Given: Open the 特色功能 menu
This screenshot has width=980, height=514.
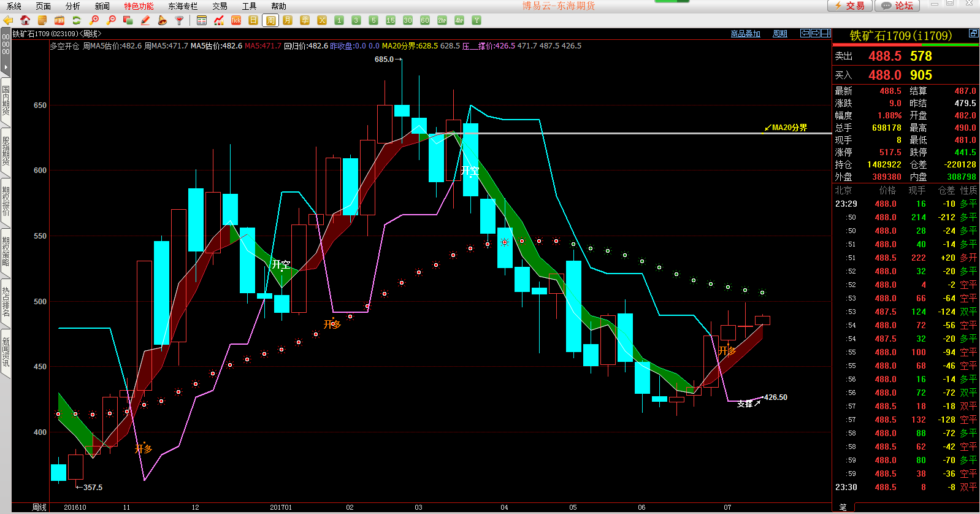Looking at the screenshot, I should coord(139,6).
